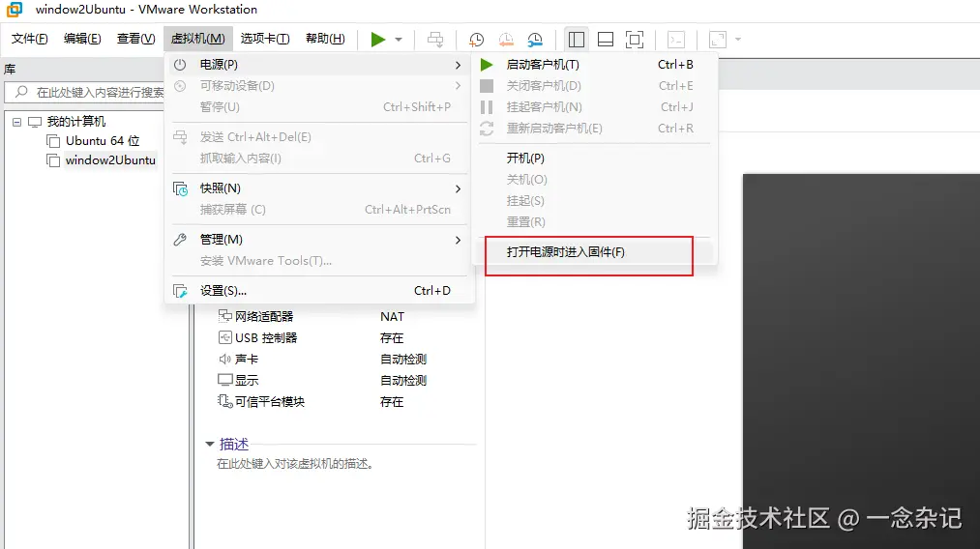Select Ubuntu 64 位 virtual machine
The image size is (980, 549).
(x=103, y=141)
